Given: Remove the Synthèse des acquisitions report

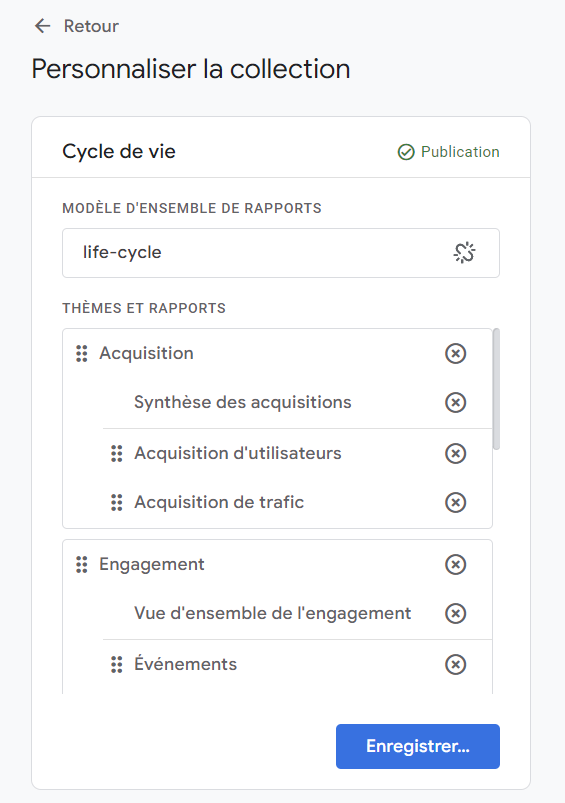Looking at the screenshot, I should (455, 403).
